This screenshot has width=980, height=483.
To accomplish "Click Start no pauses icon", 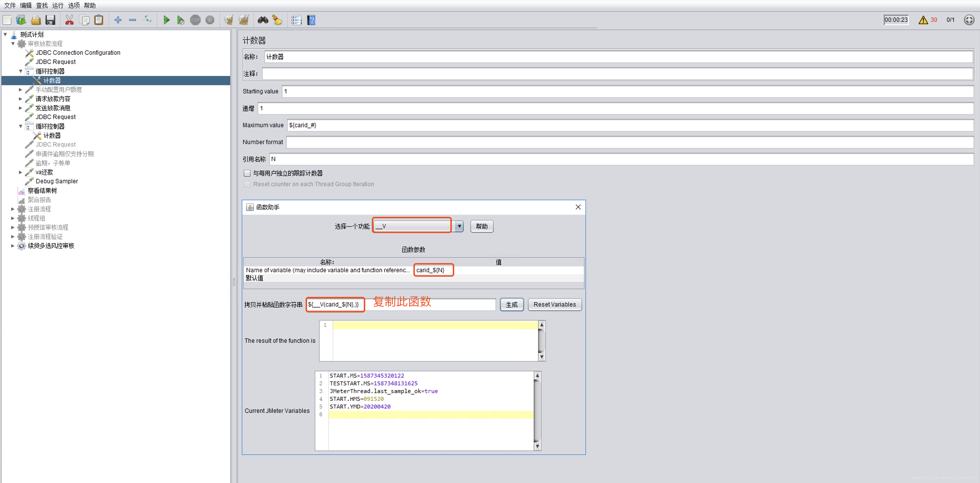I will pos(181,20).
